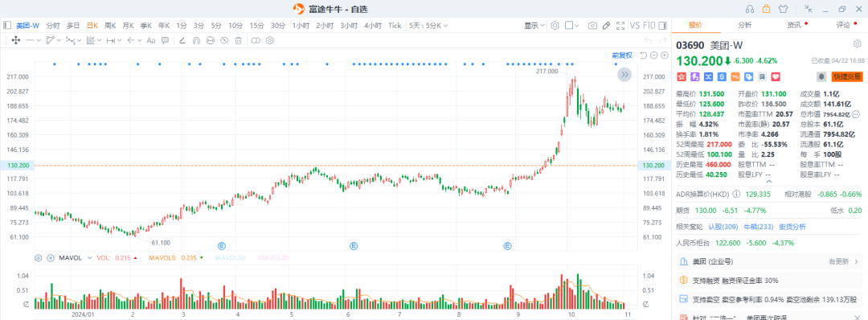Delete all drawings with trash icon
The width and height of the screenshot is (868, 320).
(238, 40)
